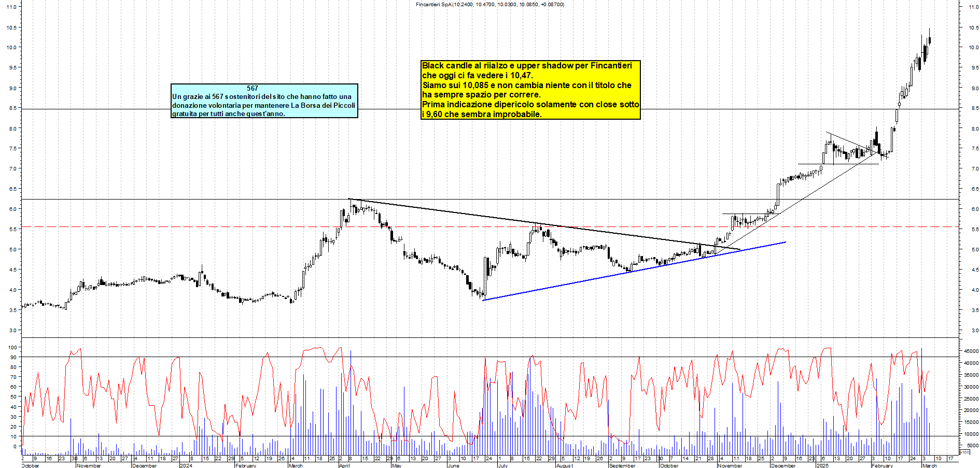Click the '10.5' price label on right axis

974,28
